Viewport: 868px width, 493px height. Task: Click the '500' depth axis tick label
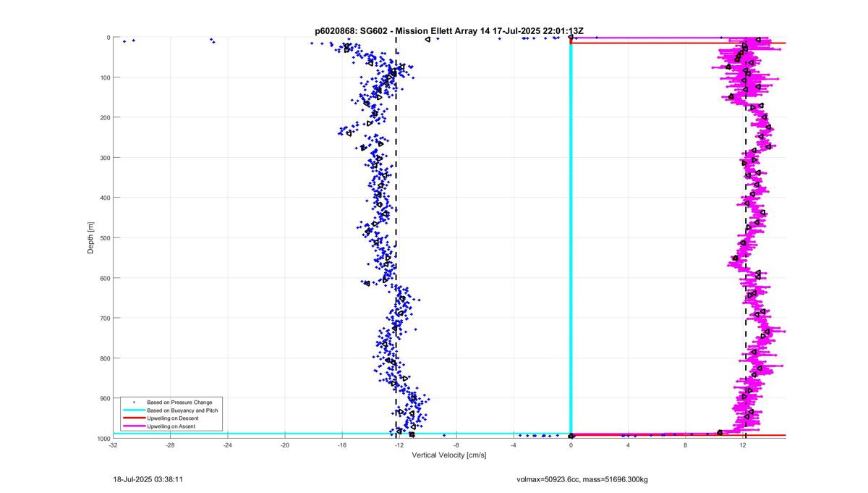(104, 237)
